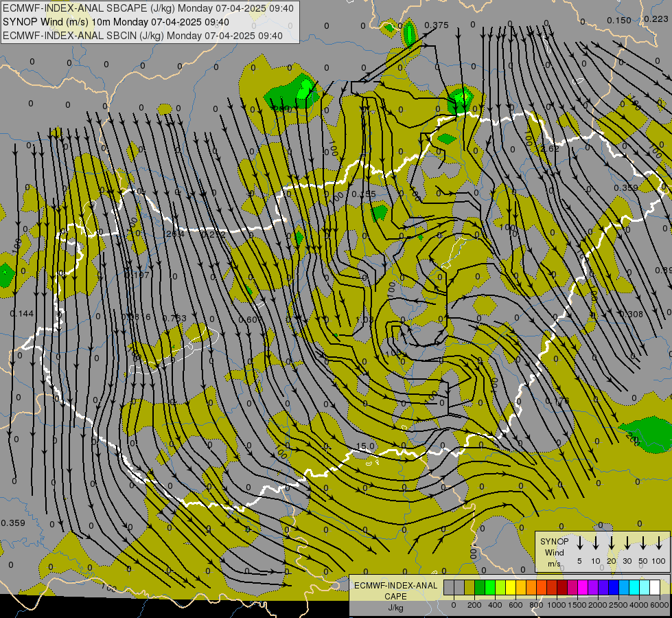This screenshot has width=672, height=618.
Task: Pick the bright green CAPE legend swatch
Action: point(490,588)
